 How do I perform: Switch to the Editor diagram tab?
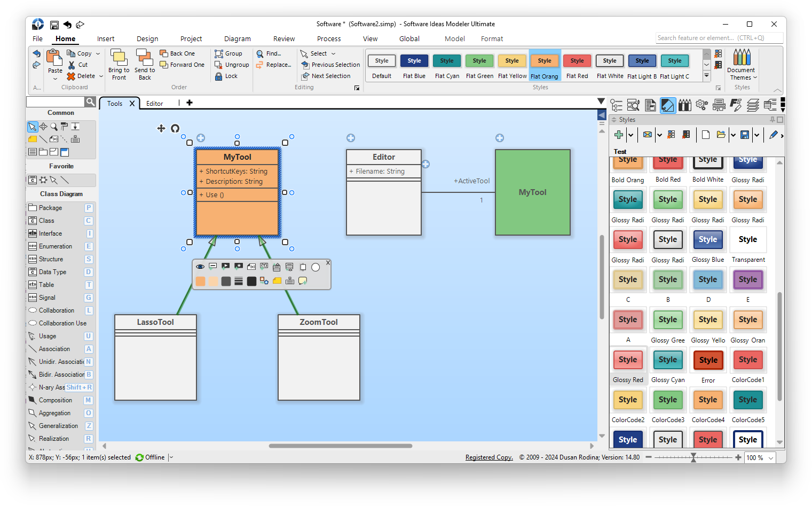coord(155,104)
